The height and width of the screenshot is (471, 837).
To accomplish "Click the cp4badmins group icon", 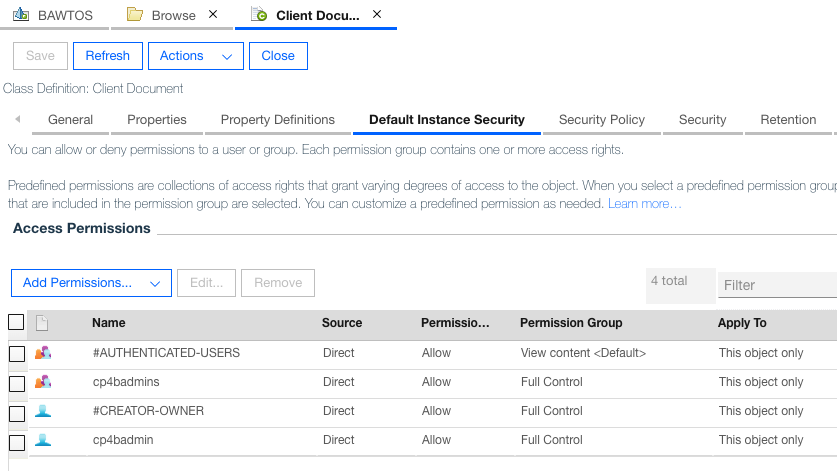I will (x=43, y=382).
